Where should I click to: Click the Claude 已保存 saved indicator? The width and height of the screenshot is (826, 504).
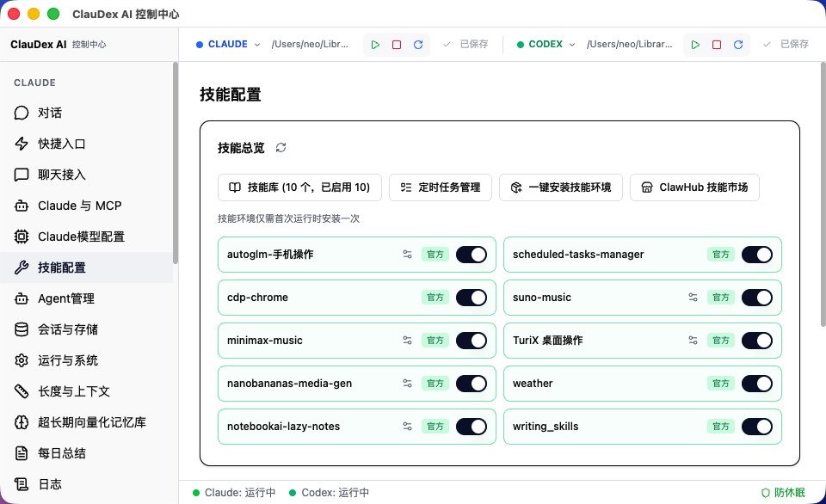coord(465,44)
